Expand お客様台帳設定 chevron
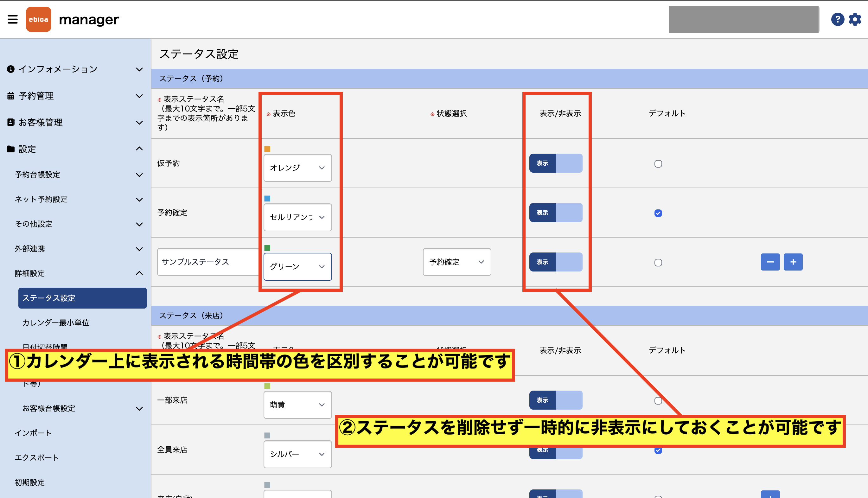This screenshot has width=868, height=498. 139,409
